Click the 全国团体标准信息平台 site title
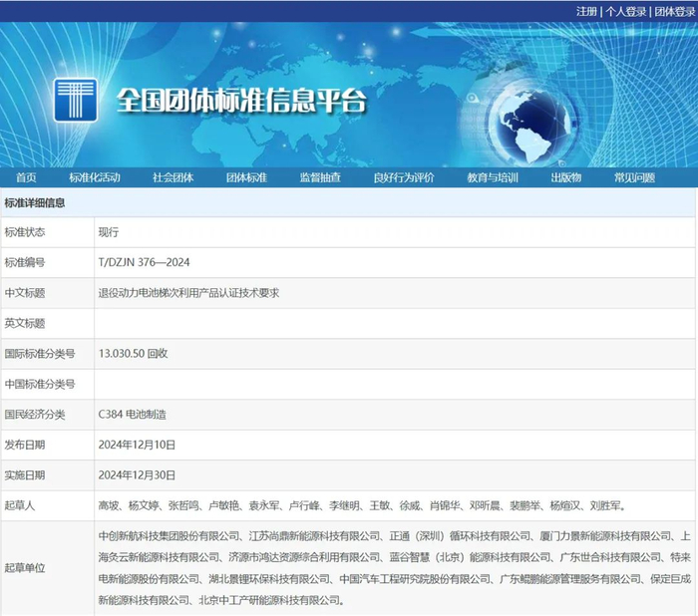Screen dimensions: 698x616 point(241,101)
